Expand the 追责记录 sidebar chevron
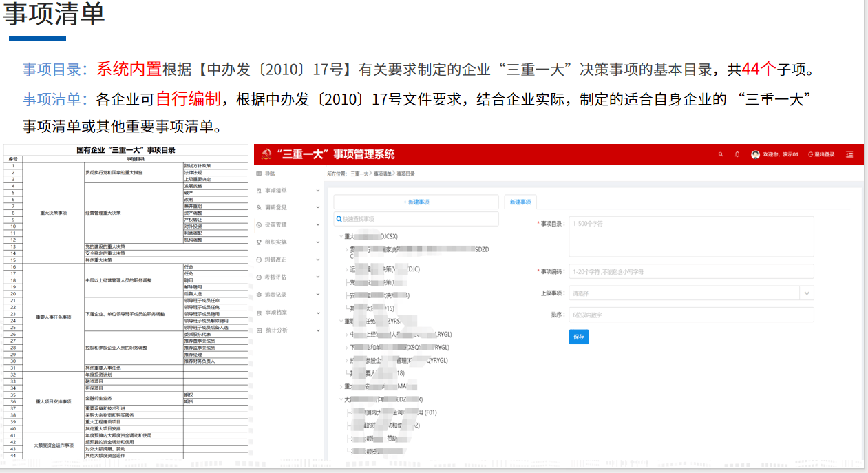 317,295
